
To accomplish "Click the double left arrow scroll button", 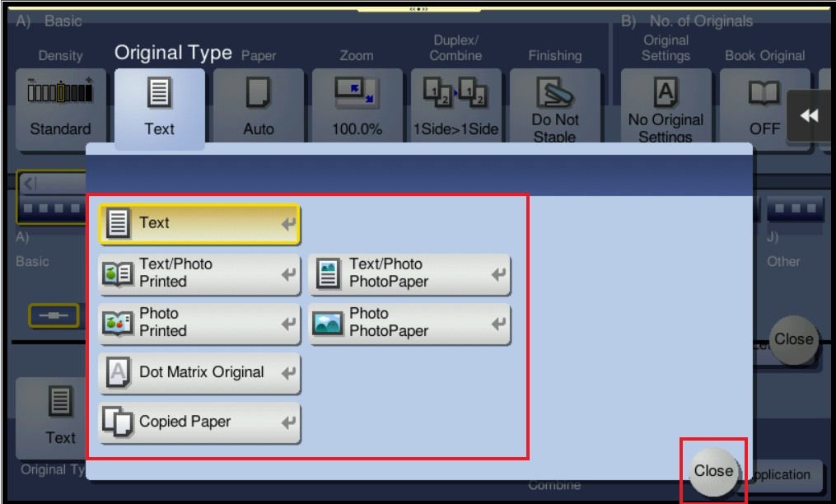I will (810, 116).
